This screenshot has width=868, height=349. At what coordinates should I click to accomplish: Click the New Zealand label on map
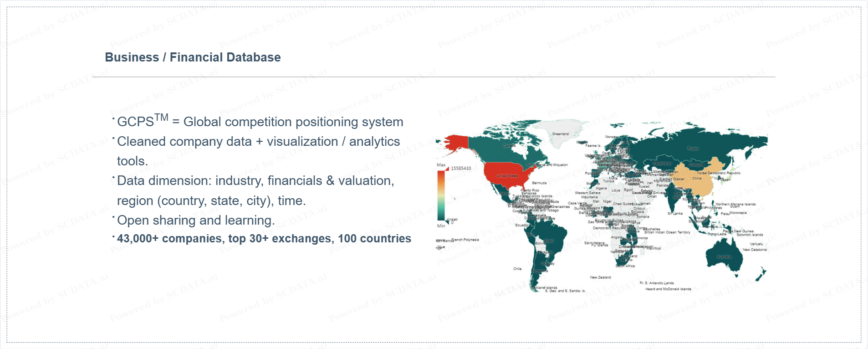click(x=600, y=277)
